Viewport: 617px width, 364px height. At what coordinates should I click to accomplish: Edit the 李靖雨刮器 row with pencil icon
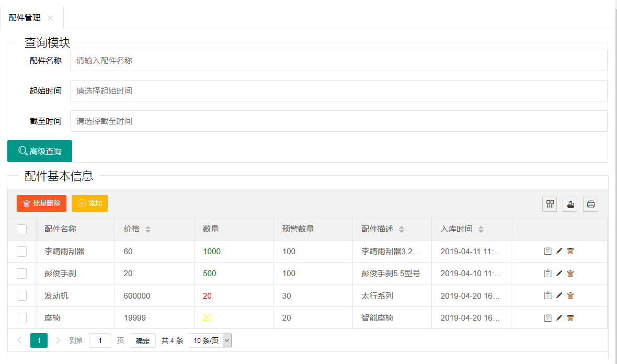559,251
